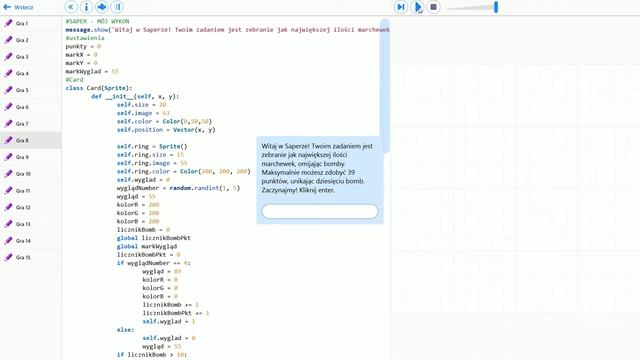Image resolution: width=640 pixels, height=360 pixels.
Task: Open Gra 2 in the sidebar
Action: click(31, 40)
